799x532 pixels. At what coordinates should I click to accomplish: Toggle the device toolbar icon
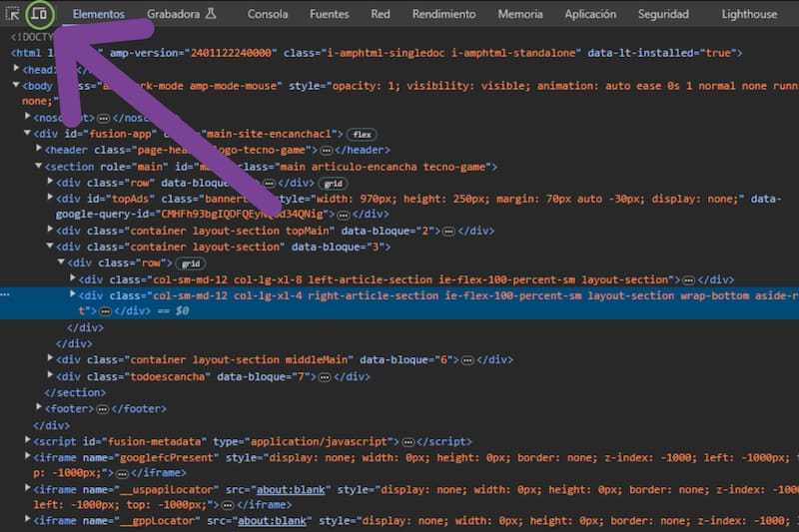pyautogui.click(x=40, y=14)
